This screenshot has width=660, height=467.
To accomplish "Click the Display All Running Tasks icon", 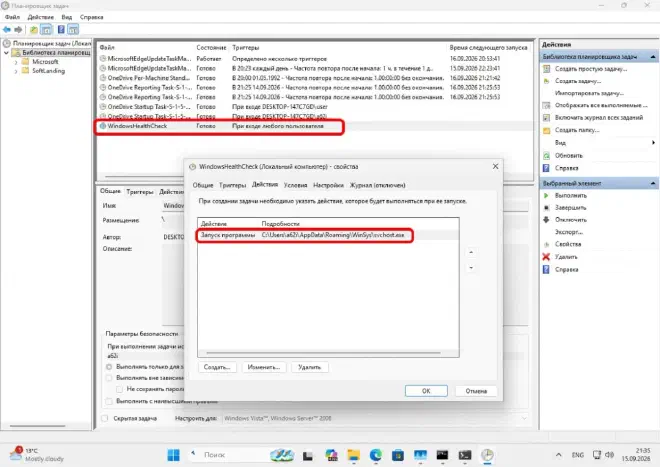I will [x=546, y=105].
